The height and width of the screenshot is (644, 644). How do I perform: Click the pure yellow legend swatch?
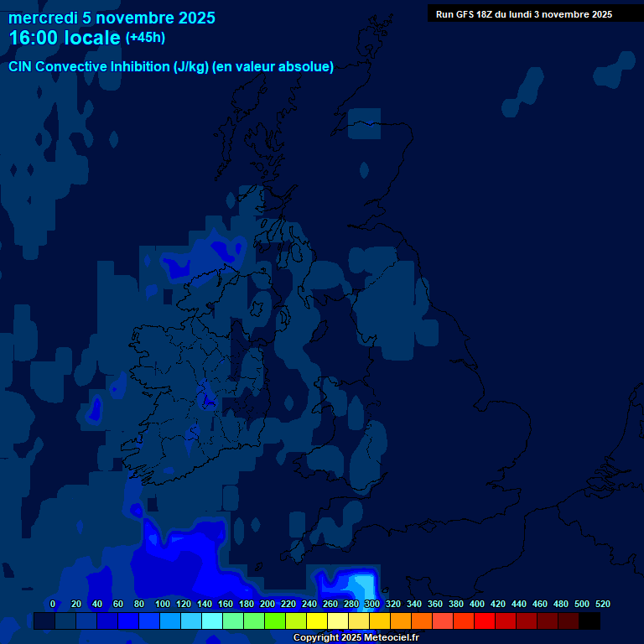[x=317, y=621]
